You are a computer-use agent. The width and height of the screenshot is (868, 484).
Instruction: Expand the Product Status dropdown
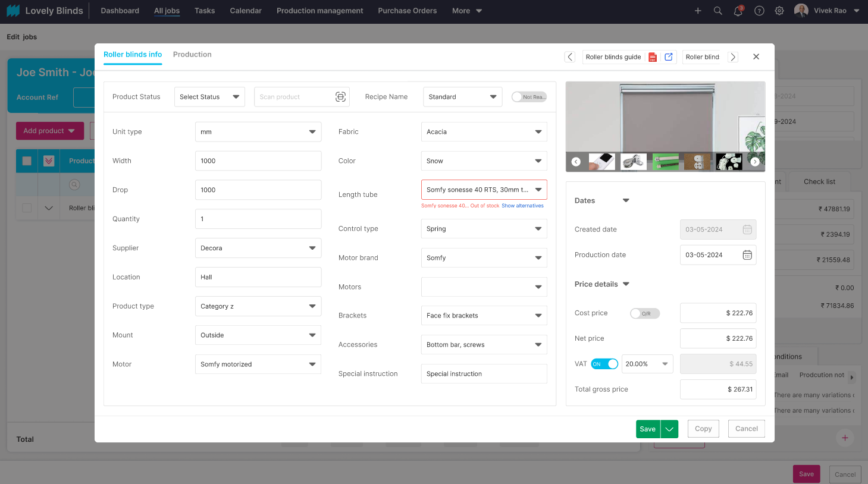coord(209,97)
